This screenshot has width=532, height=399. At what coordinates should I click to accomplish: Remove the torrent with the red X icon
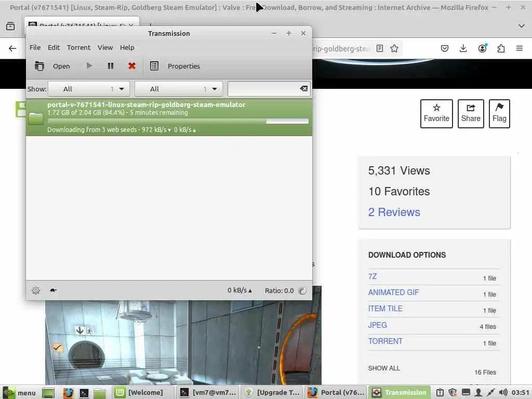[132, 66]
